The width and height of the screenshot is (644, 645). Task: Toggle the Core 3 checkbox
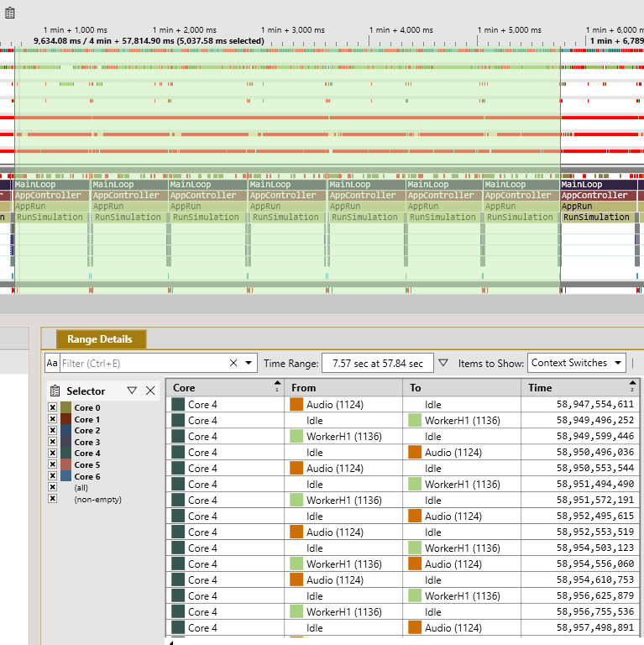click(x=52, y=442)
